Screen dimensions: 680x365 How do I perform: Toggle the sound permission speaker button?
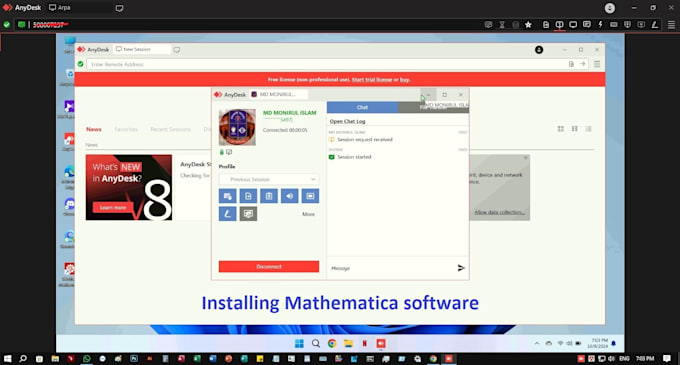coord(289,196)
